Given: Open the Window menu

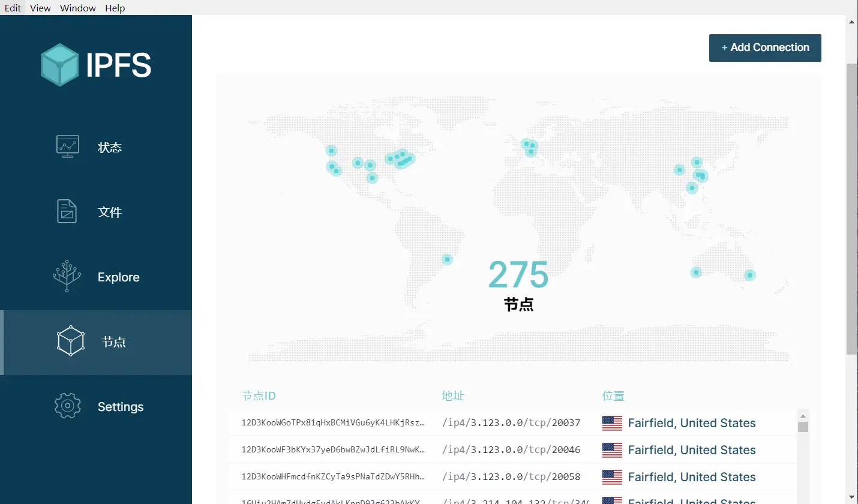Looking at the screenshot, I should click(x=78, y=8).
